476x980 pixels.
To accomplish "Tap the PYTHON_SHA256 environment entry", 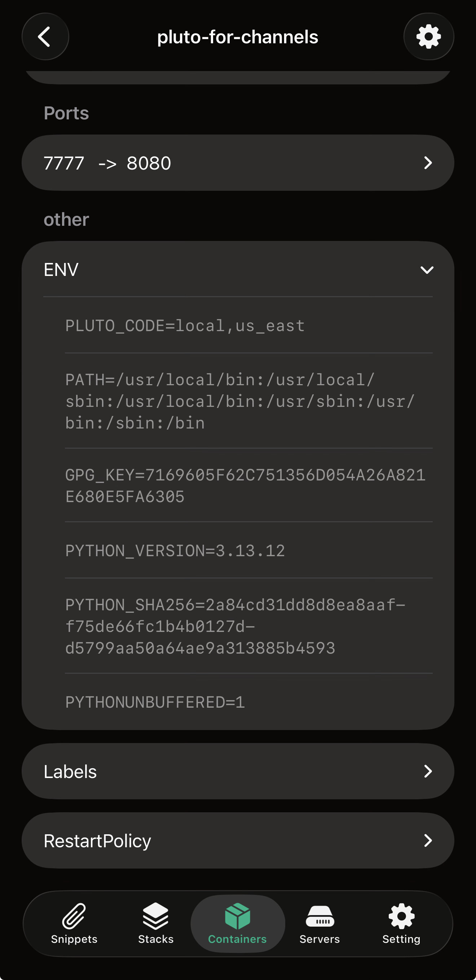I will click(x=235, y=626).
